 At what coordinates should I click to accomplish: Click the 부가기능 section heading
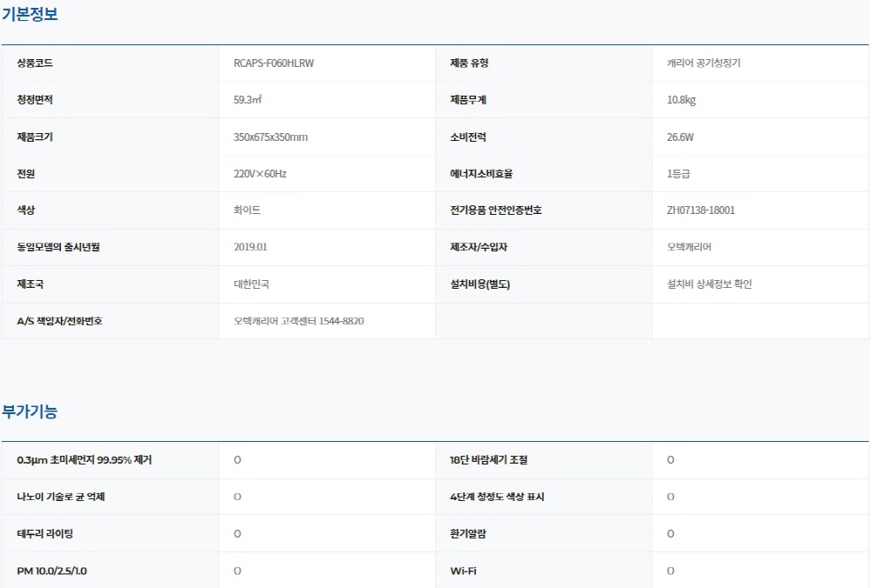30,411
